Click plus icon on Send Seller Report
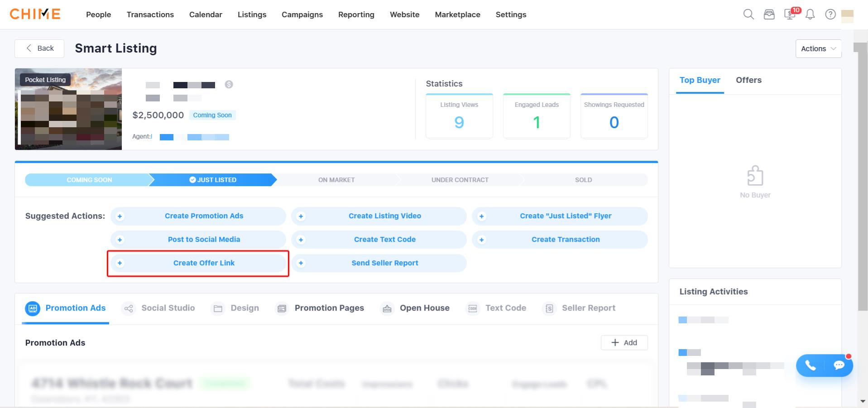Screen dimensions: 868x408 click(x=301, y=263)
